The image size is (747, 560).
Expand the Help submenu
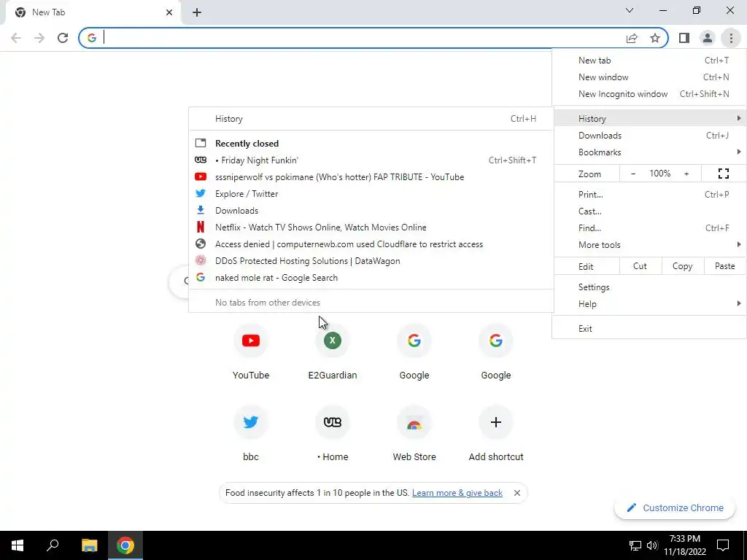(x=649, y=304)
